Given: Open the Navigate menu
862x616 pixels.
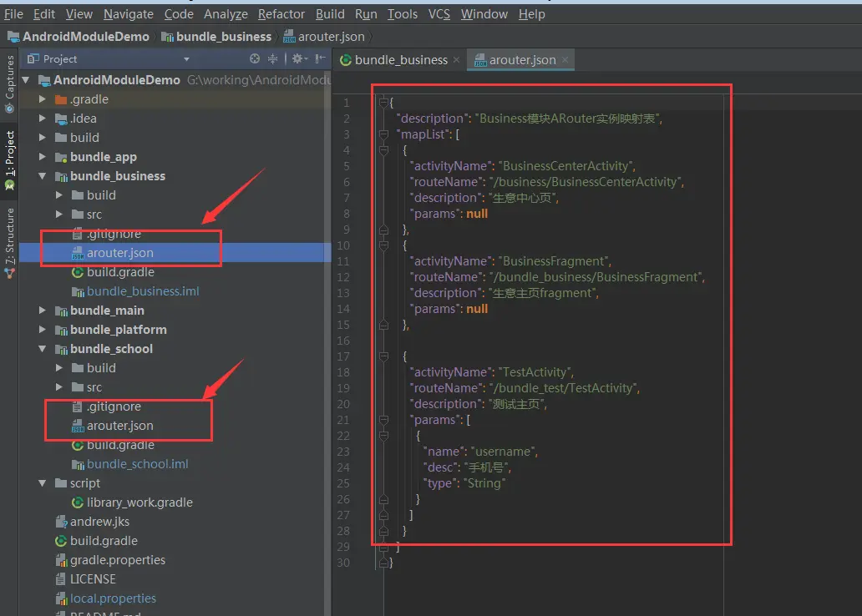Looking at the screenshot, I should [x=128, y=13].
